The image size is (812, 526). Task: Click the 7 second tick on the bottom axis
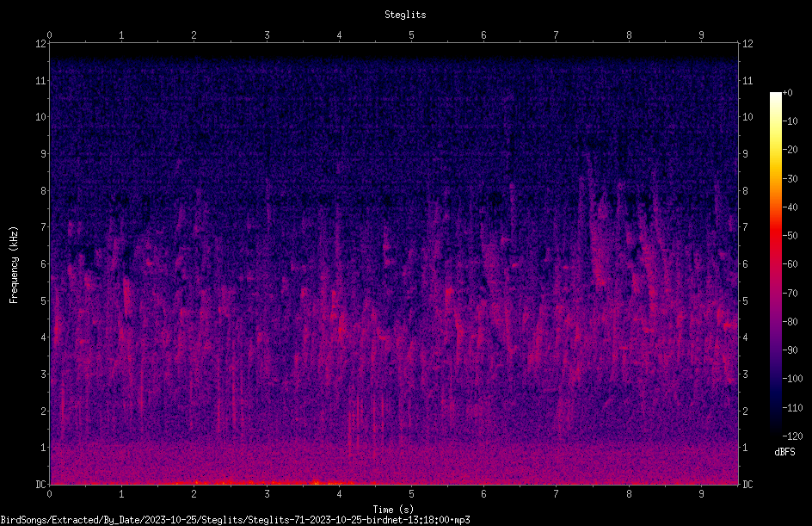[x=557, y=494]
